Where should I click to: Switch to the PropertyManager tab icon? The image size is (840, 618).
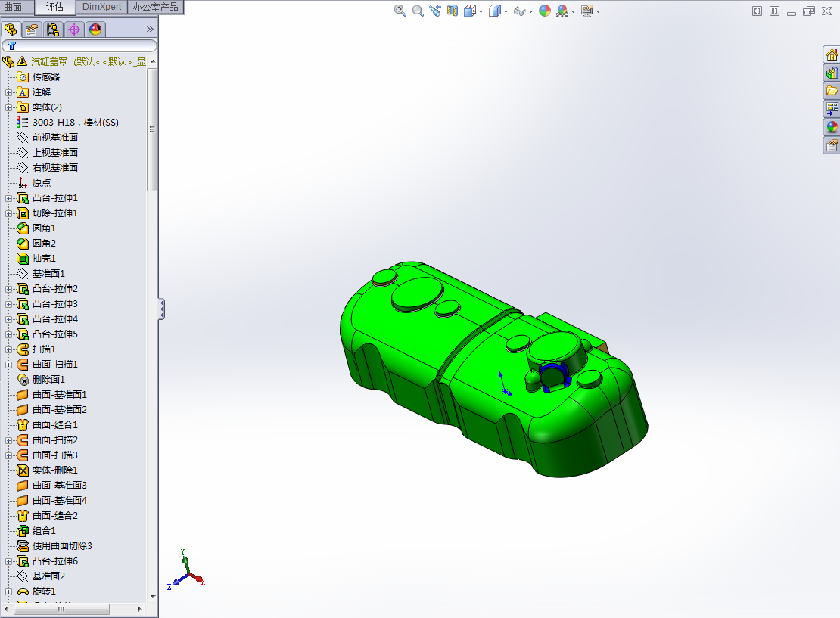tap(32, 30)
